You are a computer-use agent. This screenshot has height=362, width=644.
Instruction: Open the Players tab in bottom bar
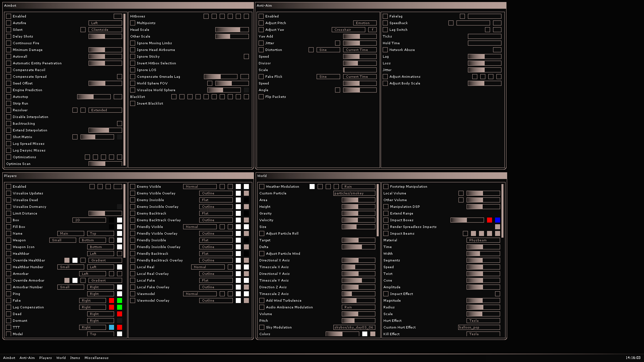(45, 358)
